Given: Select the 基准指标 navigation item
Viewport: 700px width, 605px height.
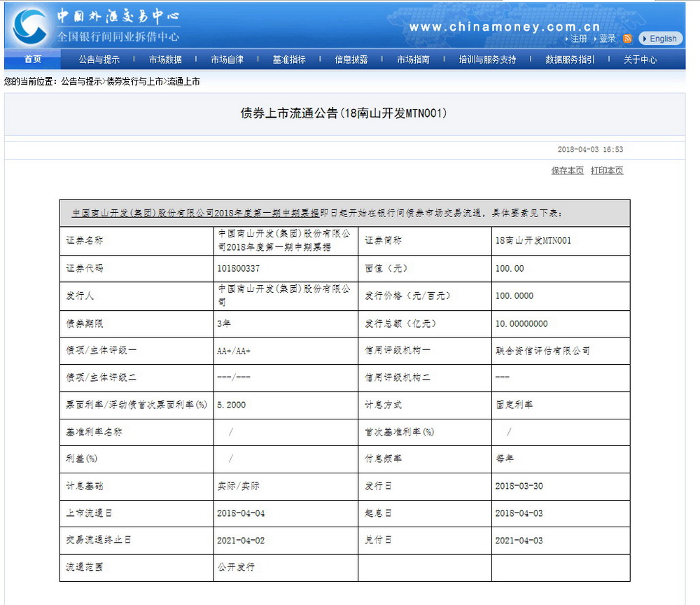Looking at the screenshot, I should [x=288, y=60].
